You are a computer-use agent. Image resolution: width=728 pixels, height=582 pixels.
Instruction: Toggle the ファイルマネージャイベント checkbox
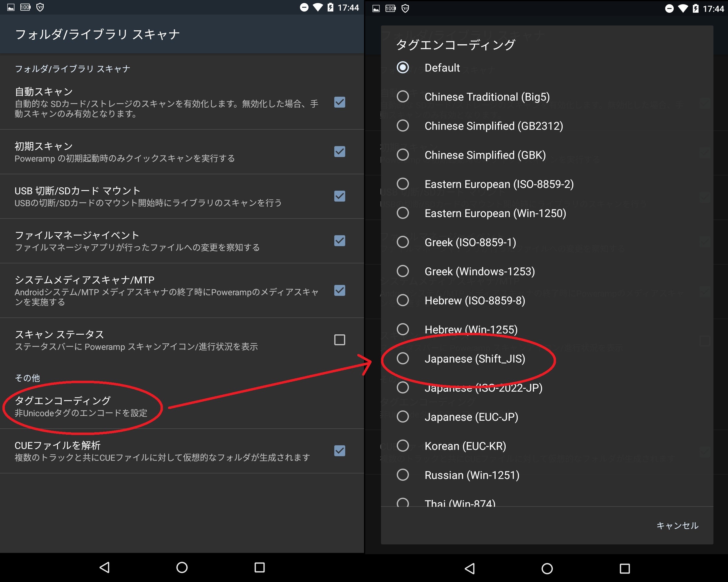[x=339, y=241]
